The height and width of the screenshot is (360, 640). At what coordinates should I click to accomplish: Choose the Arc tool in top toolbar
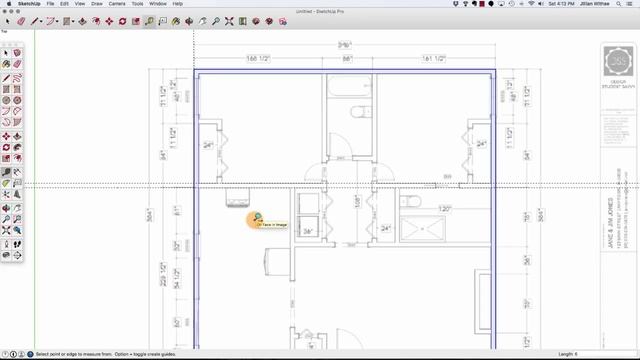pyautogui.click(x=50, y=21)
